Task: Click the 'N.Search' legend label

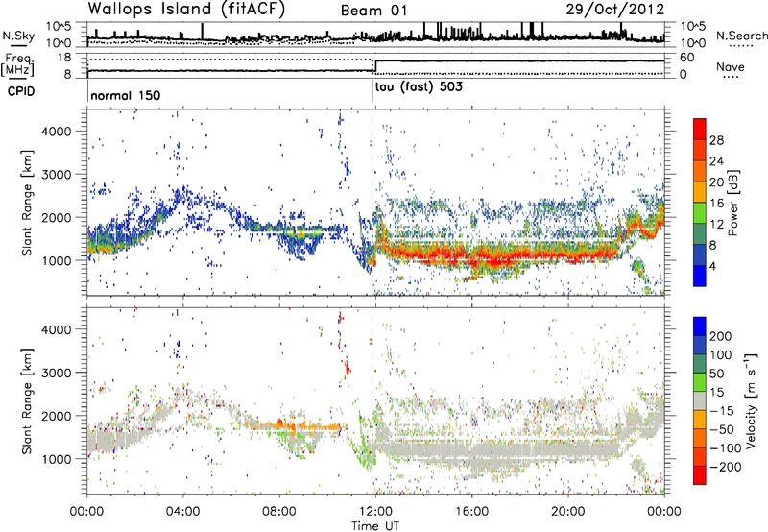Action: pyautogui.click(x=741, y=36)
